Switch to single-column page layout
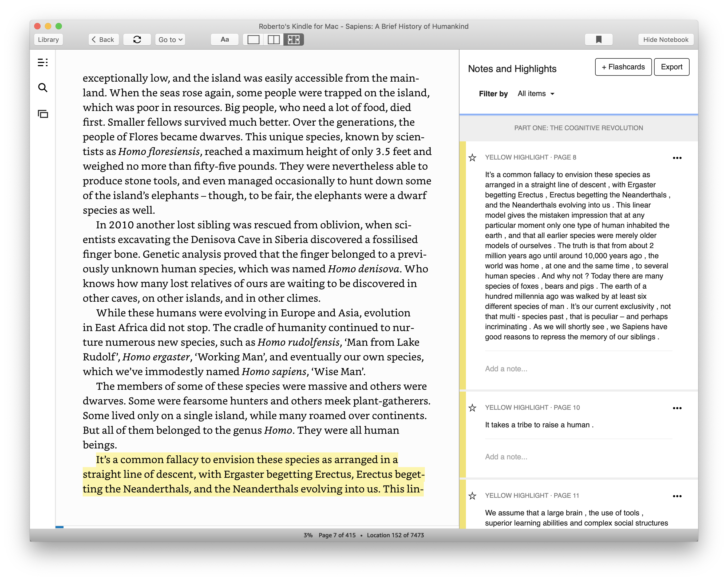Viewport: 728px width, 581px height. click(253, 39)
